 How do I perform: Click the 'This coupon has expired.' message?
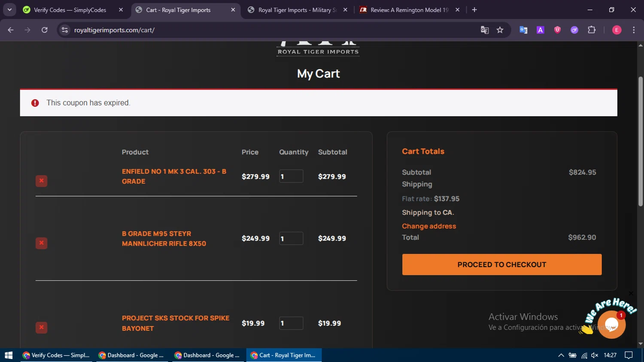click(88, 103)
